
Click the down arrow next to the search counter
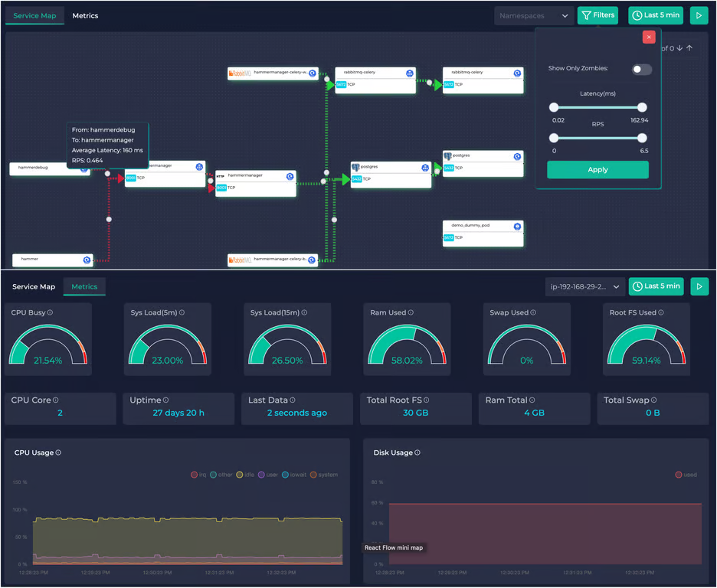pyautogui.click(x=679, y=48)
